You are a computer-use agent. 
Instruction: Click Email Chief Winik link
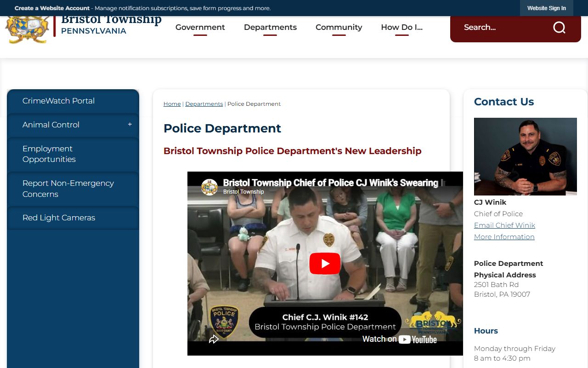click(x=504, y=225)
